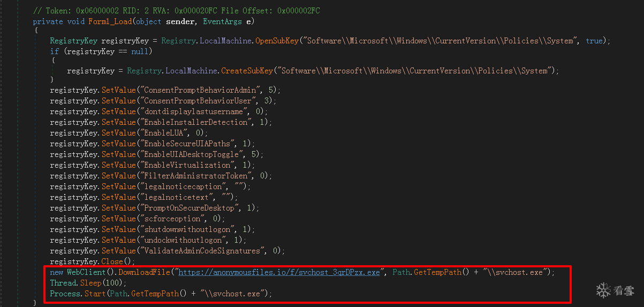Click the "if (registryKey == null)" line

coord(101,51)
